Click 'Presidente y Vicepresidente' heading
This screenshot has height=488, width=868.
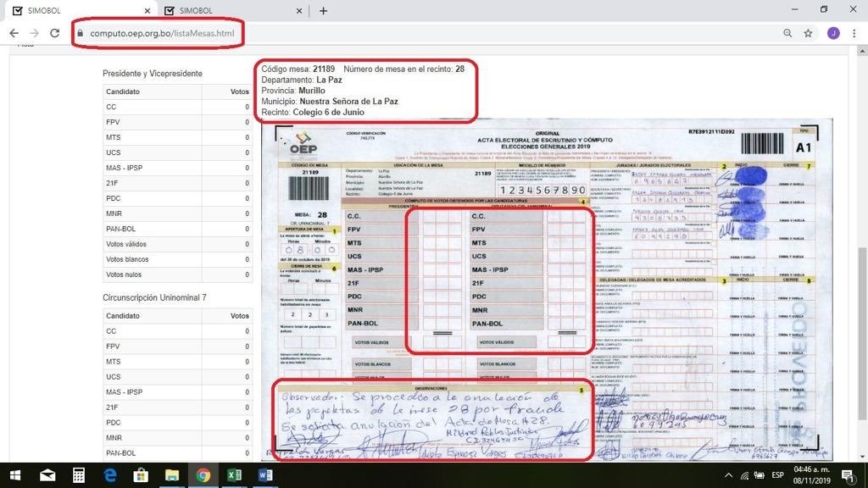click(153, 74)
